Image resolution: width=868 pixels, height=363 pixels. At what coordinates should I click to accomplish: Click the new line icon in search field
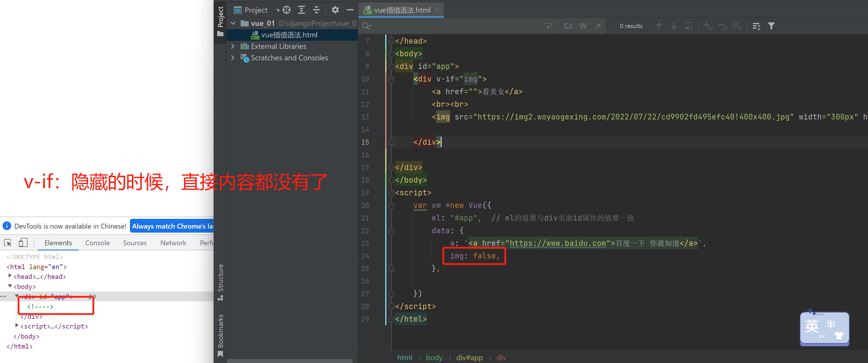pyautogui.click(x=549, y=26)
